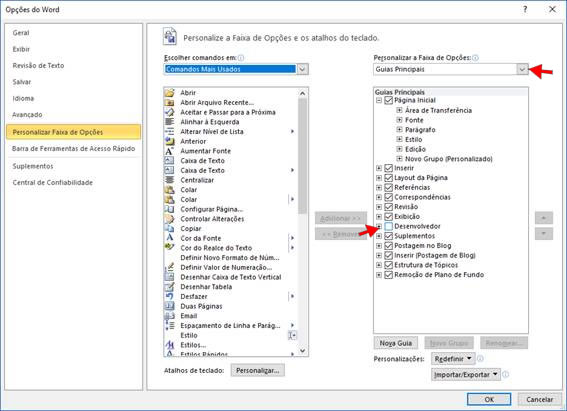Click the info icon beside Escolher comandos em
This screenshot has width=567, height=411.
[x=241, y=58]
